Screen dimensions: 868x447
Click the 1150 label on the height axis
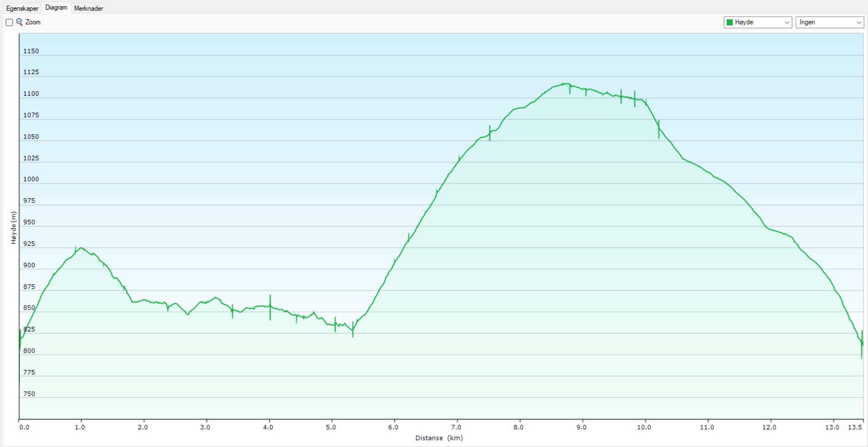pos(31,51)
